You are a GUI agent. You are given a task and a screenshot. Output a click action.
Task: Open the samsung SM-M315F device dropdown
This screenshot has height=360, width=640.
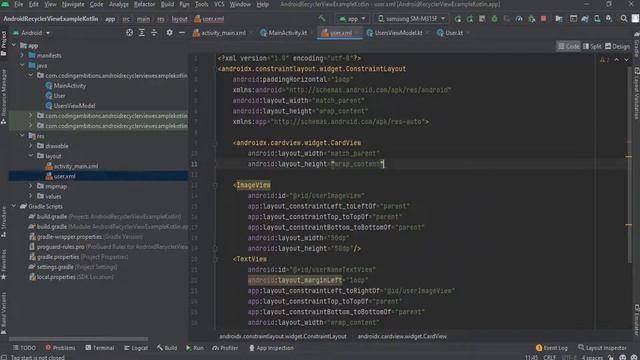coord(411,19)
